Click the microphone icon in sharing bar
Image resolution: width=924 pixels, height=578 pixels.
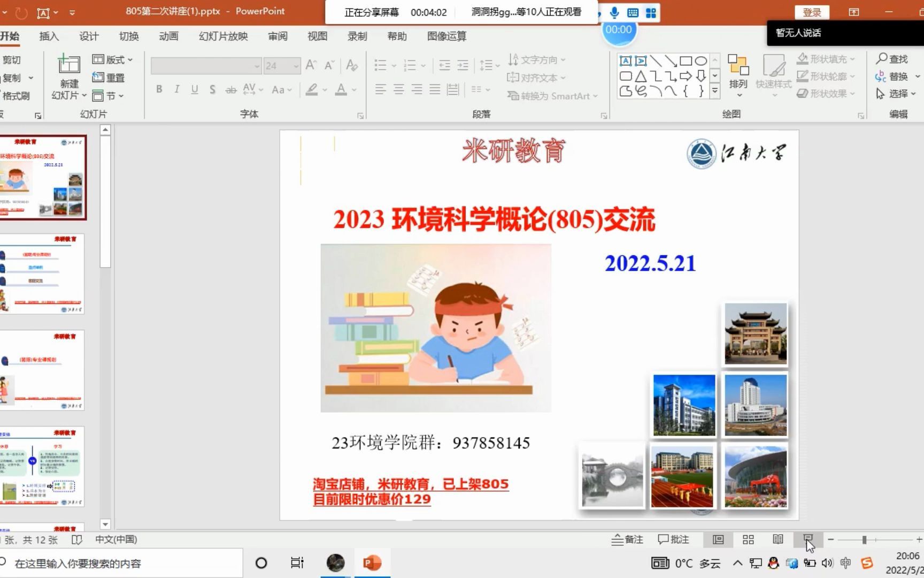pyautogui.click(x=614, y=12)
